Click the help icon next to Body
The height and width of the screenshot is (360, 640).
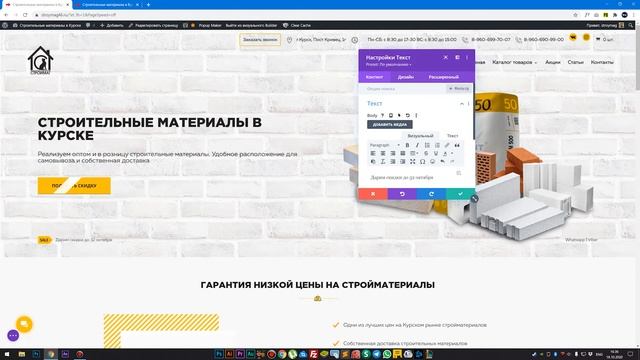click(x=382, y=116)
